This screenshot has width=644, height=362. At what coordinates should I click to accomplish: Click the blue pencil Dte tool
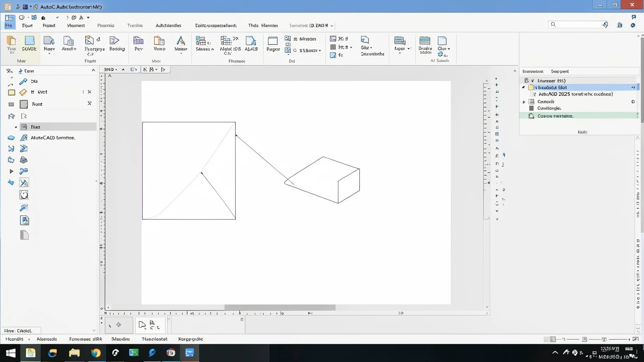click(23, 81)
